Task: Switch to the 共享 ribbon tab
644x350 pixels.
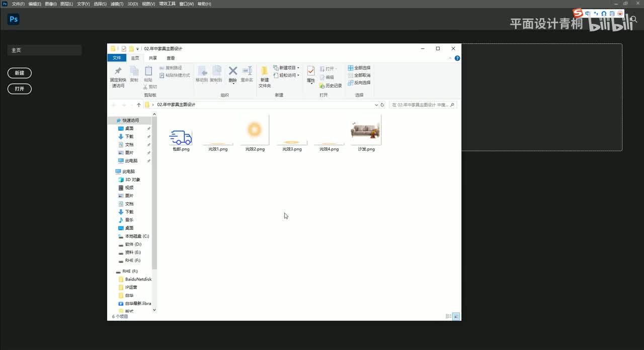Action: (152, 58)
